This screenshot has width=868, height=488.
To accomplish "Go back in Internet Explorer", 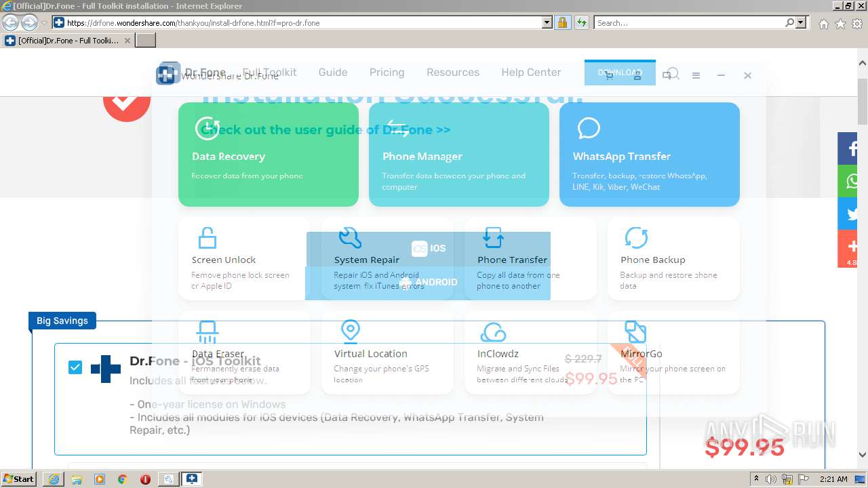I will [10, 22].
